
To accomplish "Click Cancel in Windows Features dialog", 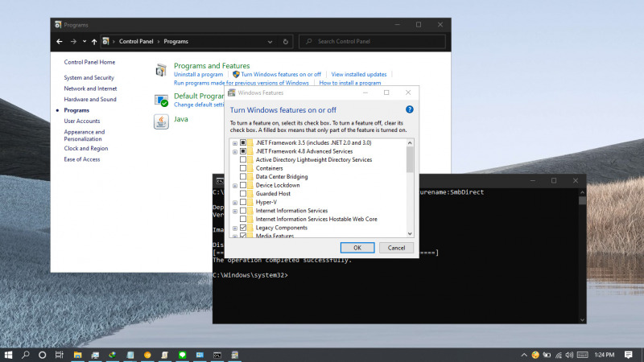I will pos(396,248).
